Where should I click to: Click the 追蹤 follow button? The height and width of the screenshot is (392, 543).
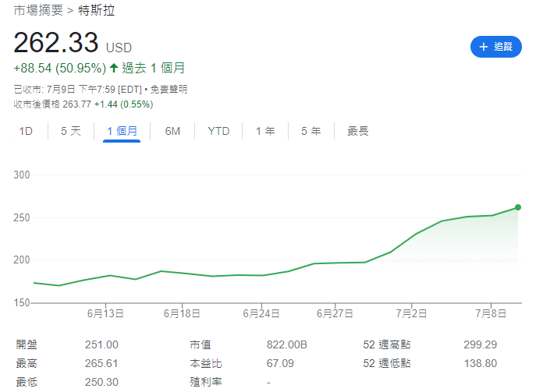tap(495, 47)
